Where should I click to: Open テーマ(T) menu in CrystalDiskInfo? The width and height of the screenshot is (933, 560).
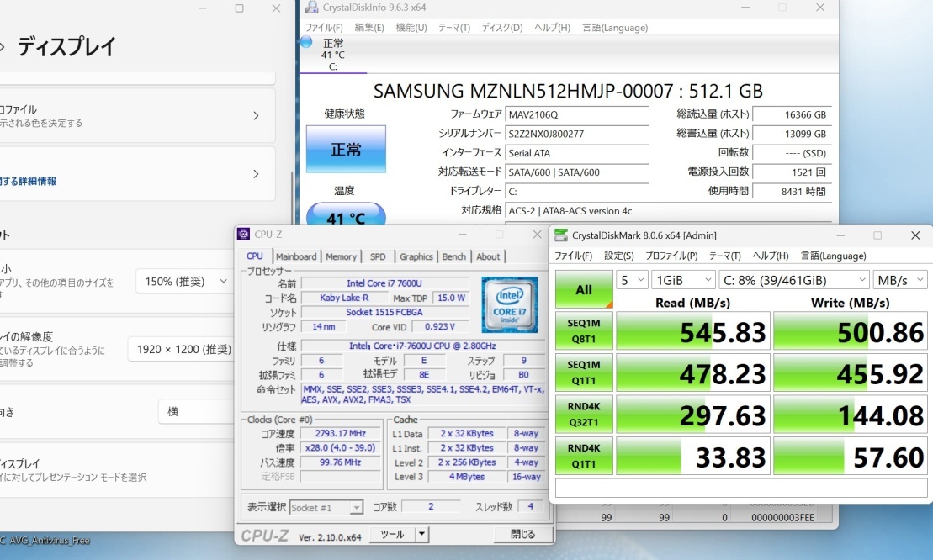tap(454, 28)
